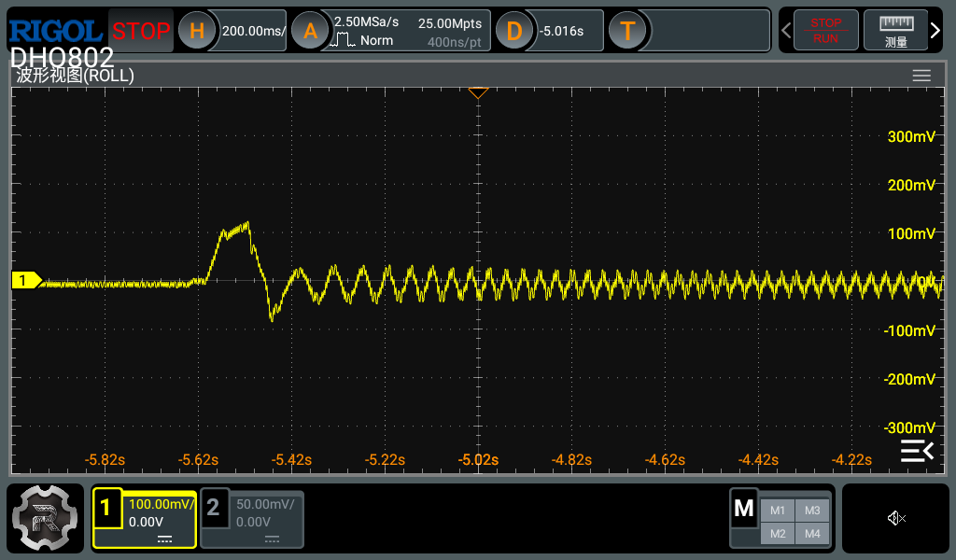Select the M1 math channel

pyautogui.click(x=778, y=511)
